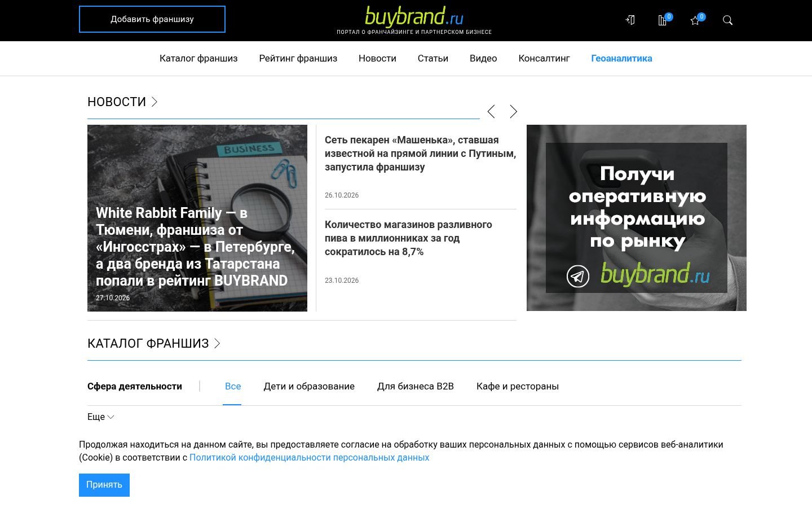Open the НОВОСТИ section heading link

click(x=122, y=102)
